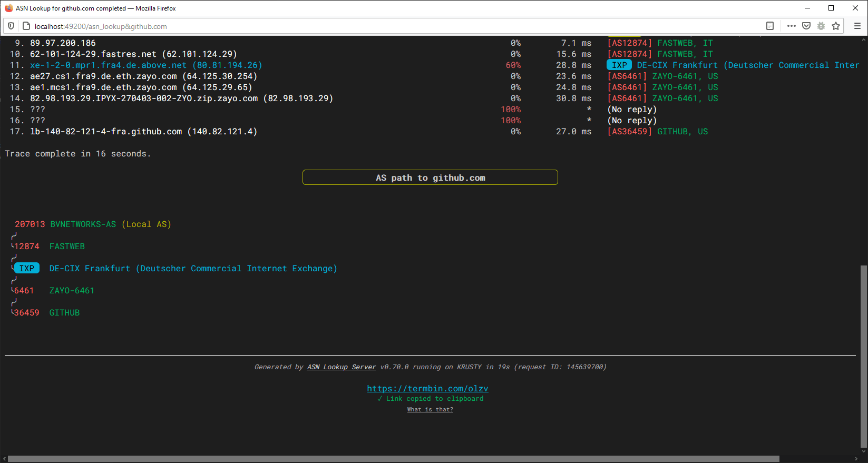868x463 pixels.
Task: Click (No reply) in hop 15
Action: 632,110
